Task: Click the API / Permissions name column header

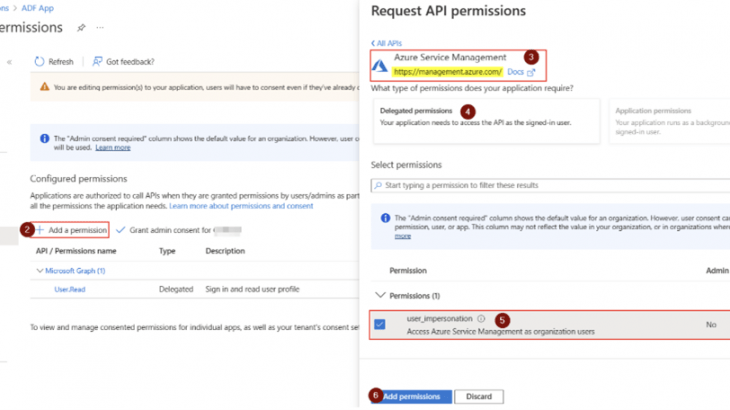Action: pyautogui.click(x=76, y=251)
